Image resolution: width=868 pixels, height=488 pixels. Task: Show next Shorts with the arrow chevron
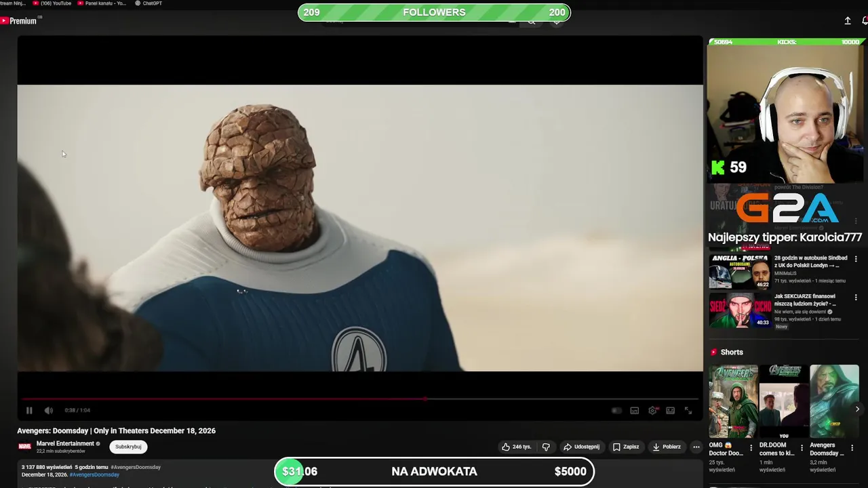click(857, 409)
